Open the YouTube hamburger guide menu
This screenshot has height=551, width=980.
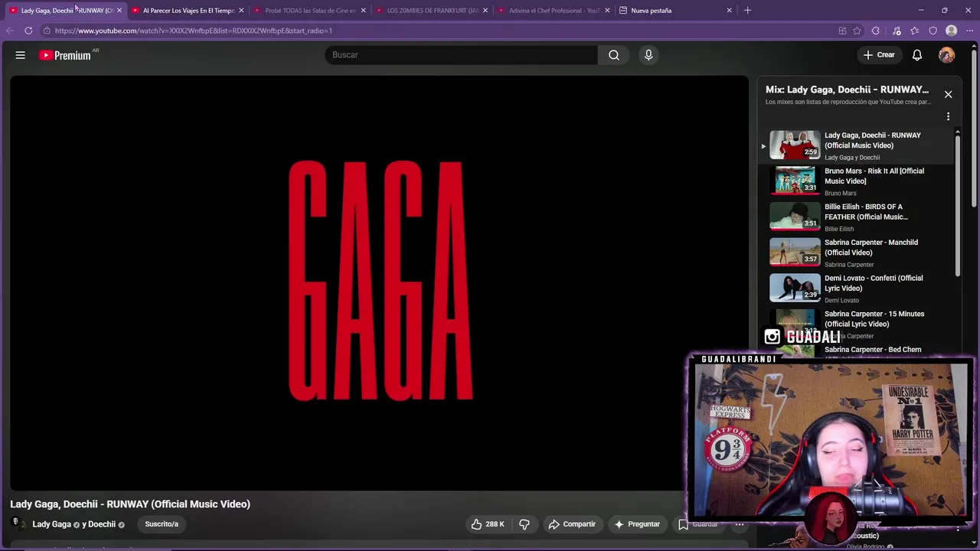click(x=21, y=55)
